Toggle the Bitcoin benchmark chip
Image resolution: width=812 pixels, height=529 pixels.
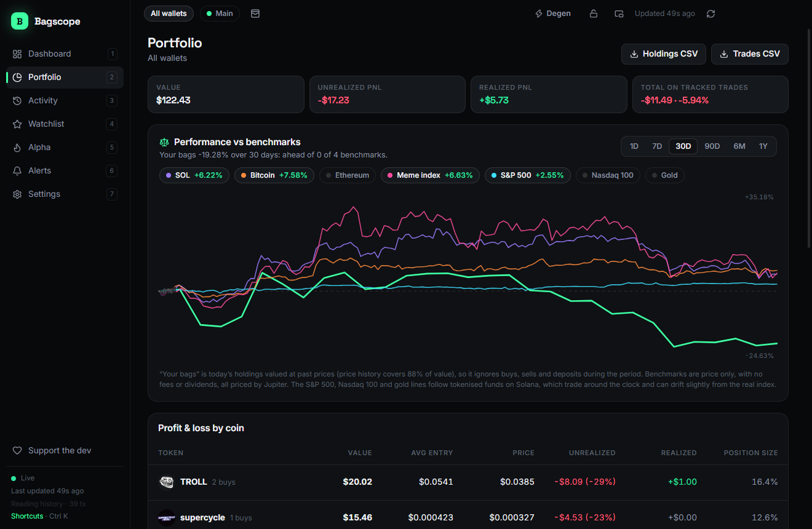274,175
